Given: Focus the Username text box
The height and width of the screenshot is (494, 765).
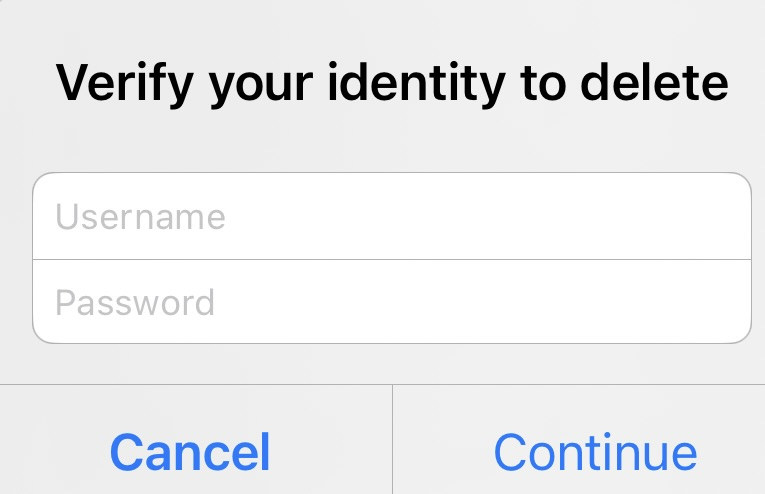Looking at the screenshot, I should [391, 217].
